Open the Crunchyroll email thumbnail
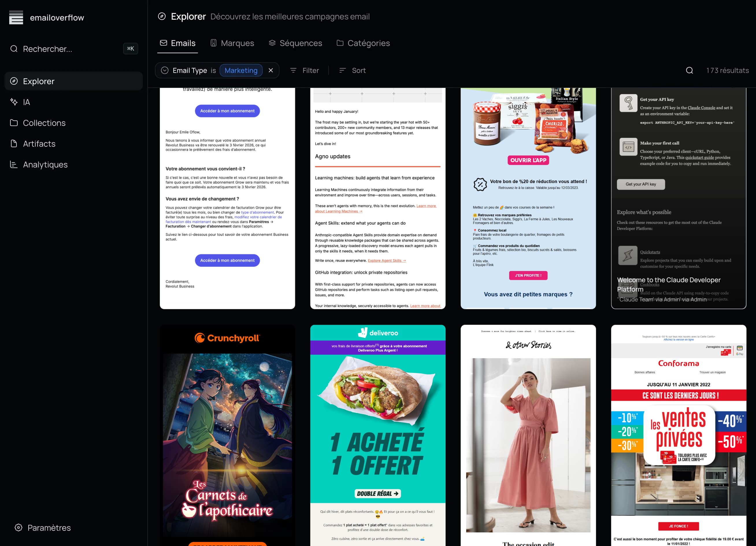756x546 pixels. point(227,434)
